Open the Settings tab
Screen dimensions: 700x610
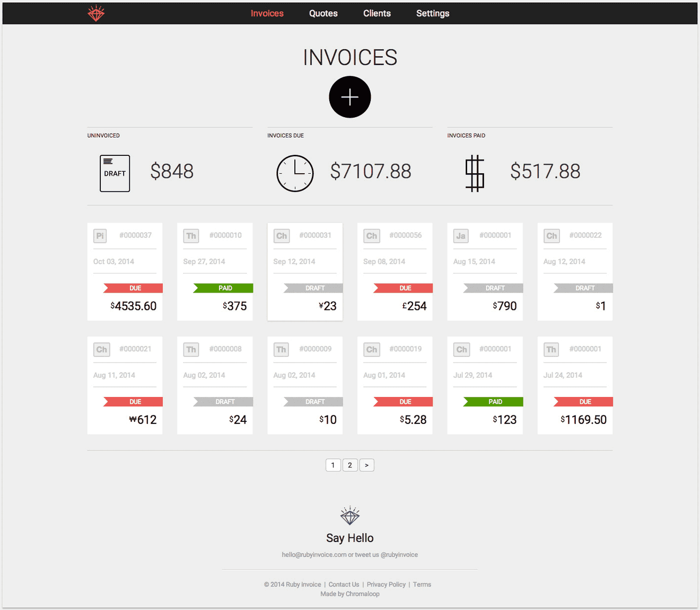tap(433, 13)
